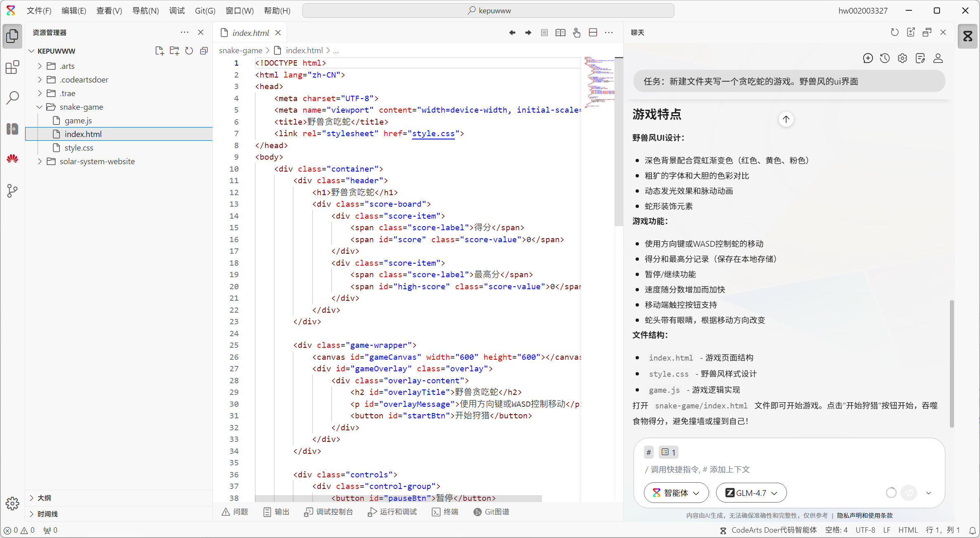Toggle split editor layout icon
This screenshot has width=980, height=538.
click(x=593, y=33)
